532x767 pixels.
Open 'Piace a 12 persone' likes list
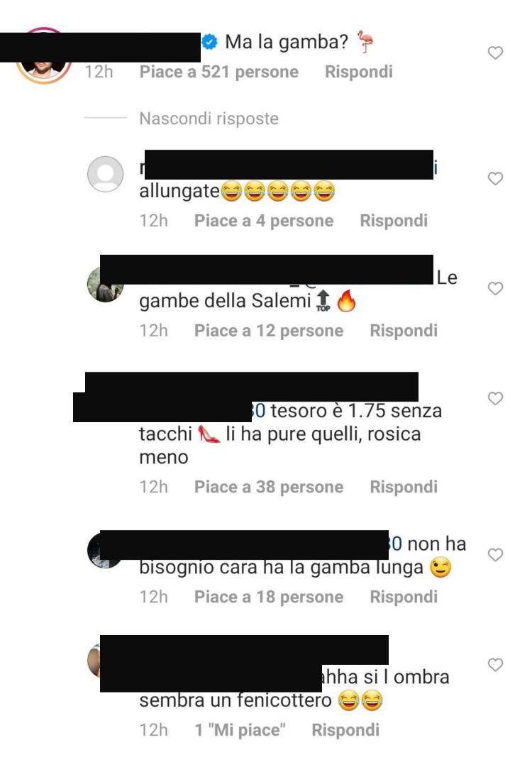click(268, 331)
